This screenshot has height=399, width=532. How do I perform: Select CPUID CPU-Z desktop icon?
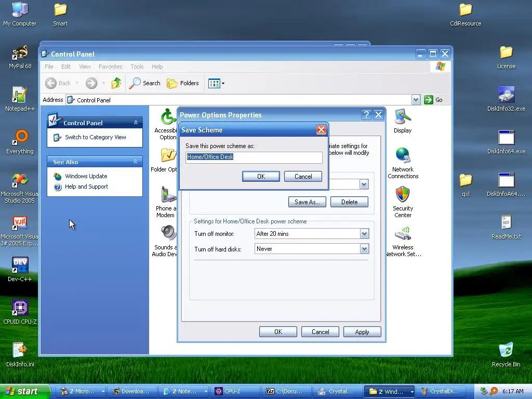(x=20, y=312)
